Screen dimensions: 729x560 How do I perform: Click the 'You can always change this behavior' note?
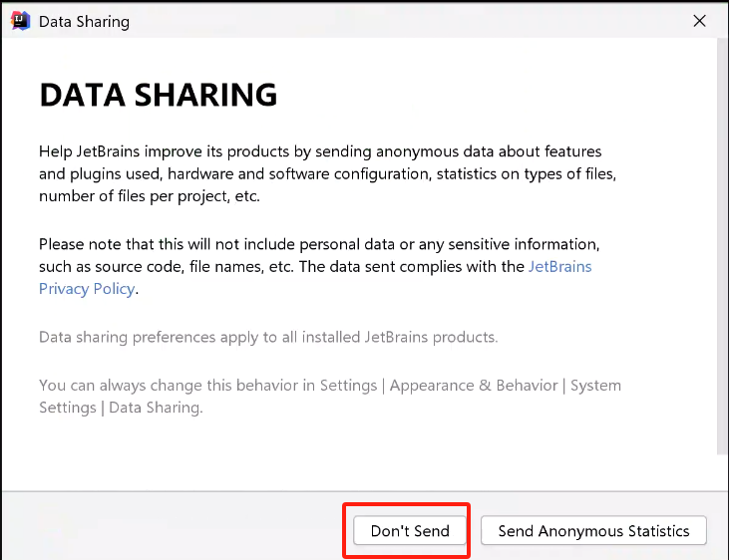330,397
